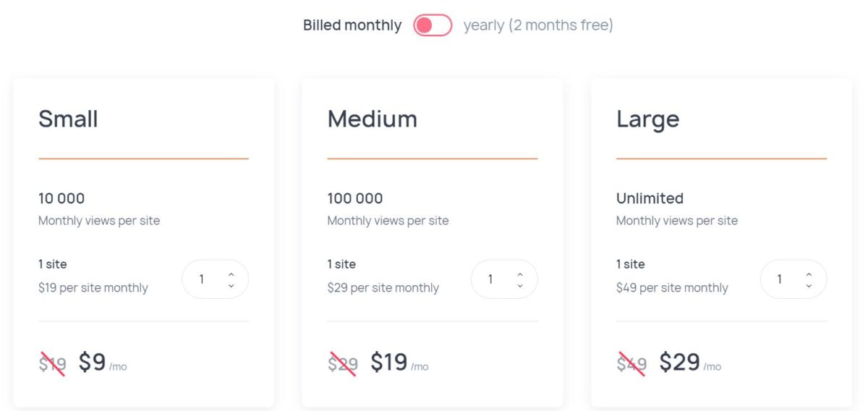Select the yearly (2 months free) option
Screen dimensions: 868x411
[x=538, y=25]
